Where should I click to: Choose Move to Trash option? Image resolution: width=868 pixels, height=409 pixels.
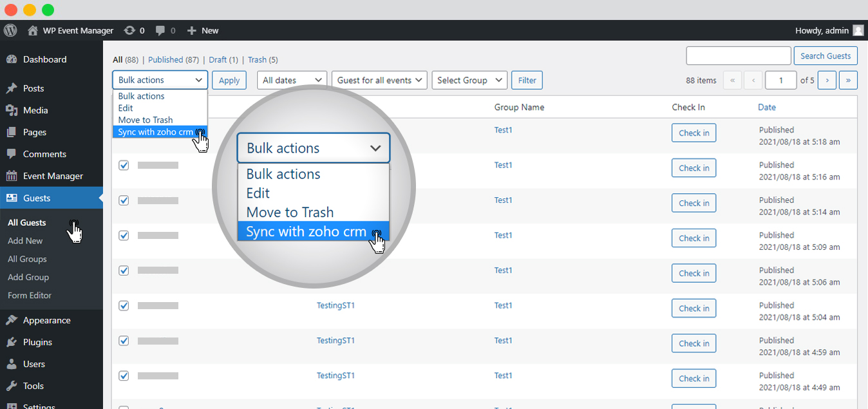pyautogui.click(x=160, y=120)
